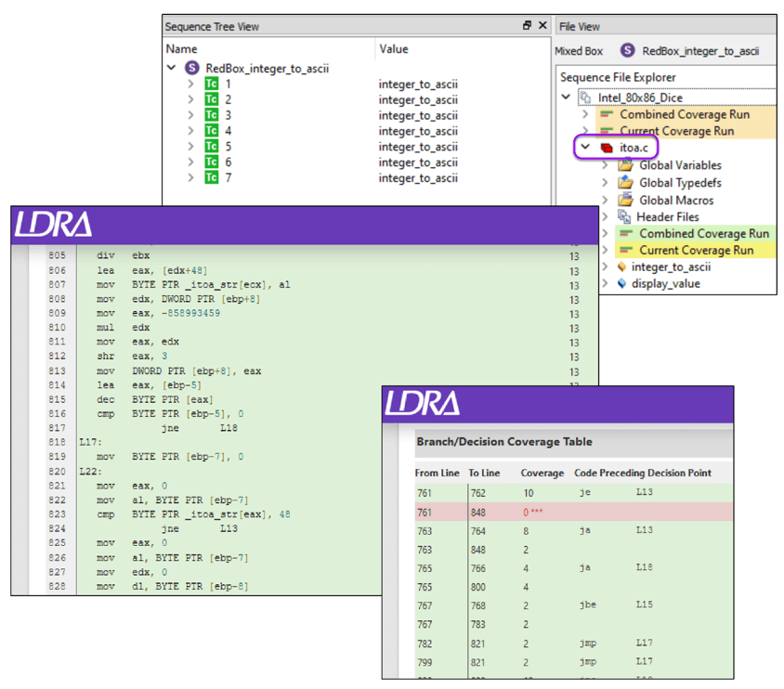Expand the Header Files node

coord(605,216)
